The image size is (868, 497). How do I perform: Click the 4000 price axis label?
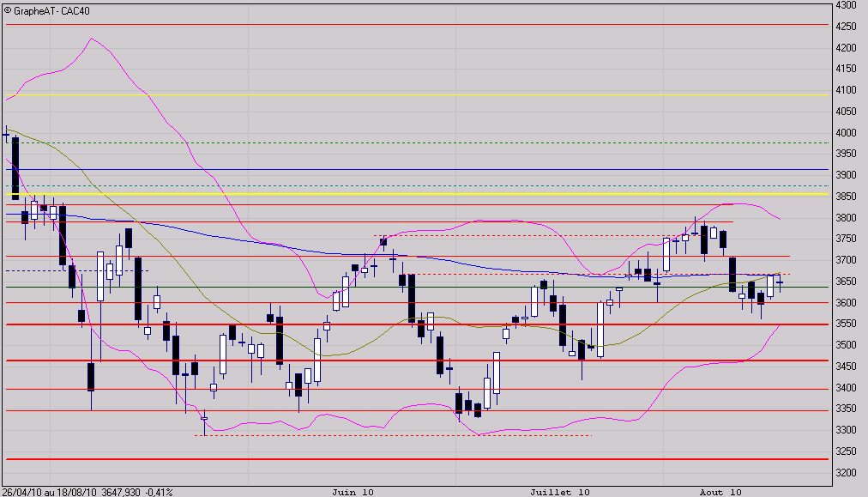point(846,133)
